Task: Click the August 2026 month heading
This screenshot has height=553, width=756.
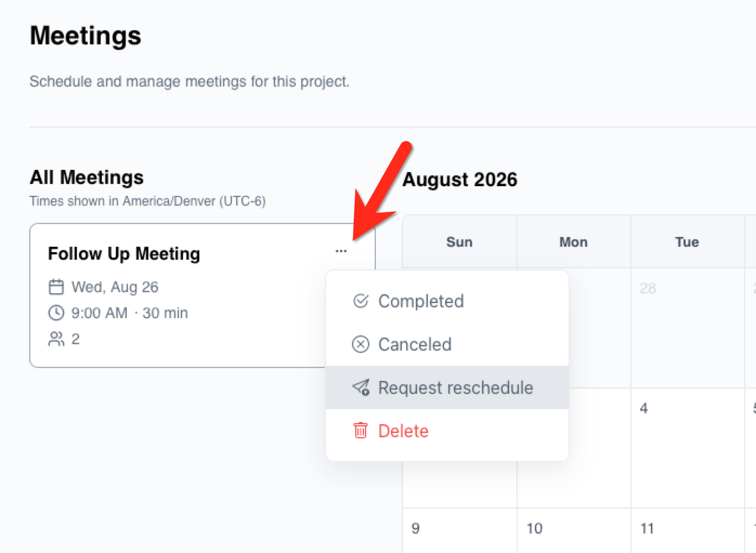Action: coord(460,179)
